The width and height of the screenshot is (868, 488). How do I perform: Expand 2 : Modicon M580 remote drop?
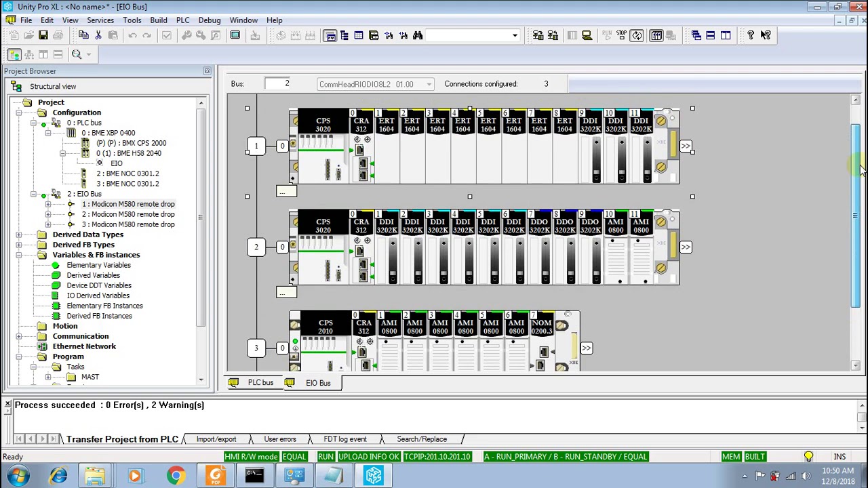pos(48,214)
